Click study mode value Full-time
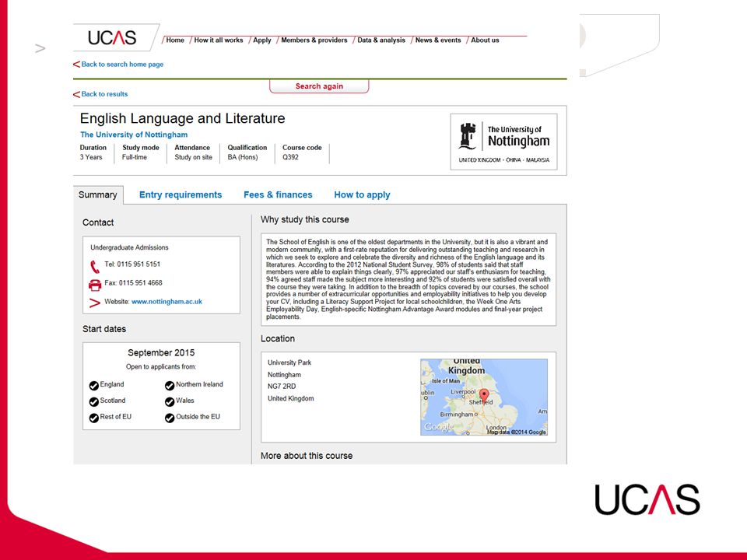Screen dimensions: 747x560 tap(135, 157)
